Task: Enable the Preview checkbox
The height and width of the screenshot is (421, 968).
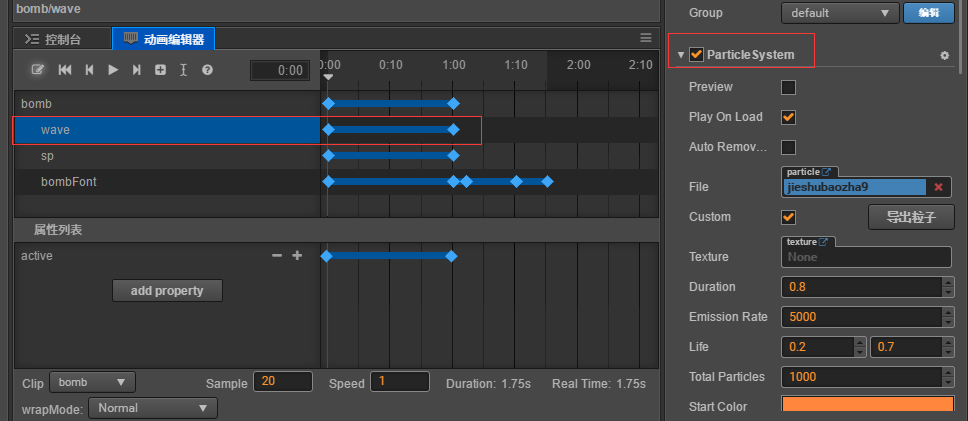Action: point(788,87)
